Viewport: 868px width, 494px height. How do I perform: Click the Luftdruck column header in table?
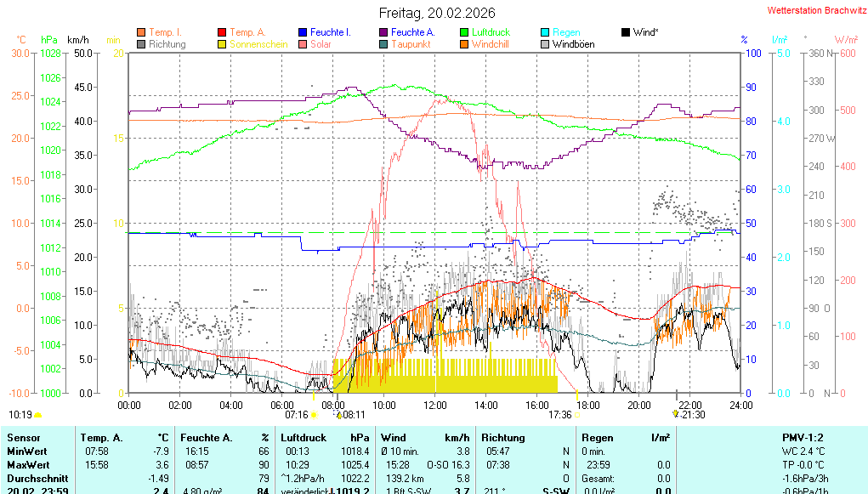click(304, 437)
